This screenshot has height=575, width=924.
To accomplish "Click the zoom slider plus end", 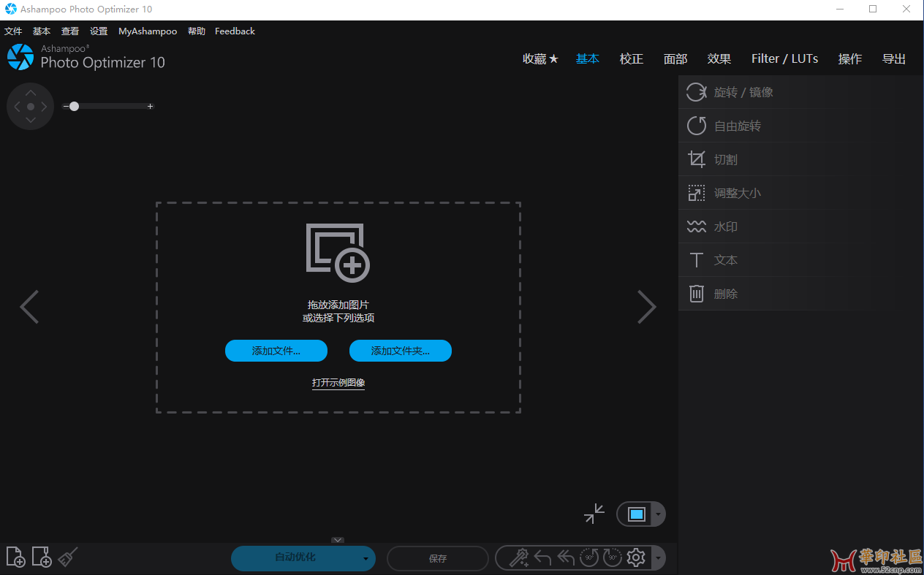I will [151, 107].
